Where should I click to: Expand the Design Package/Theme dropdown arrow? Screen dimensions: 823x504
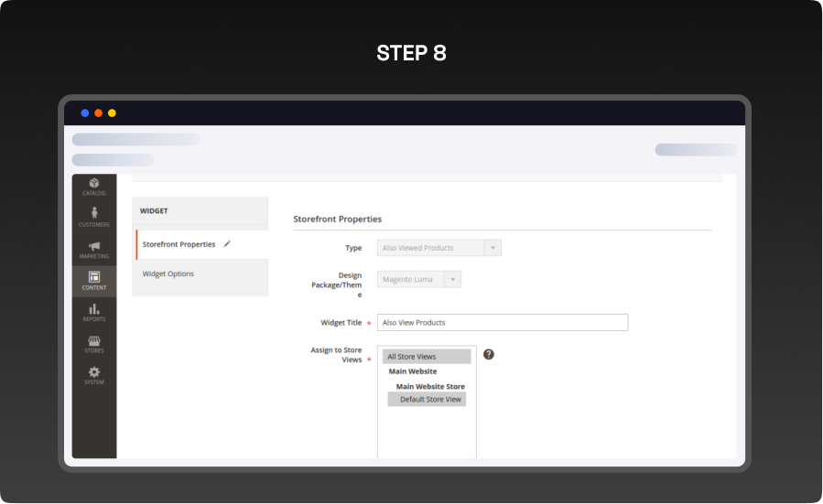click(452, 280)
